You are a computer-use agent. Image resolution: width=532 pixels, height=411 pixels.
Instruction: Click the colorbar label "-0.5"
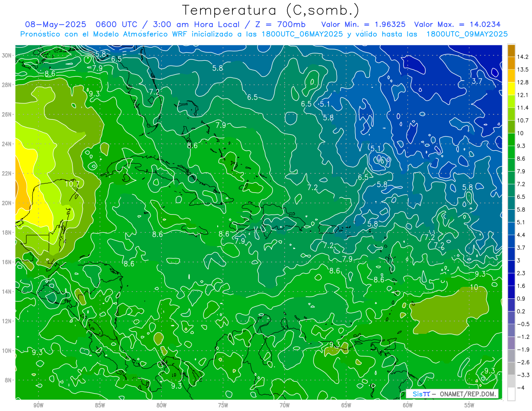click(523, 324)
